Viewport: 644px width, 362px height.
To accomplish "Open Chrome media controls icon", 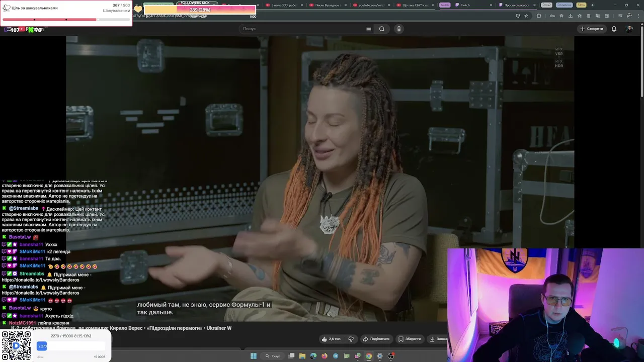I will pos(620,16).
